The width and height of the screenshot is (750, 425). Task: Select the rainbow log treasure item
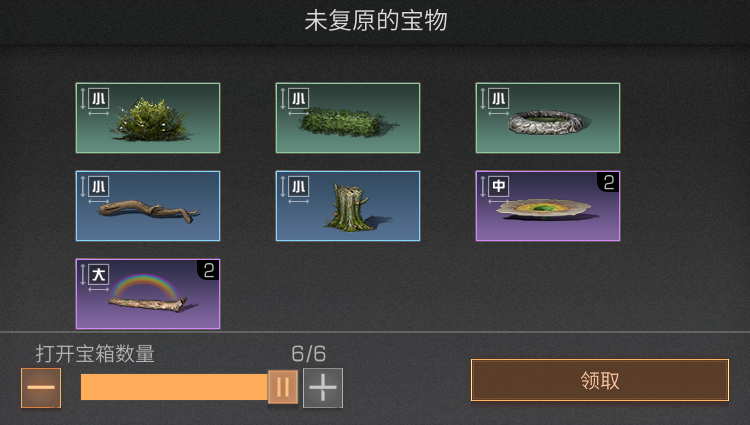[148, 294]
